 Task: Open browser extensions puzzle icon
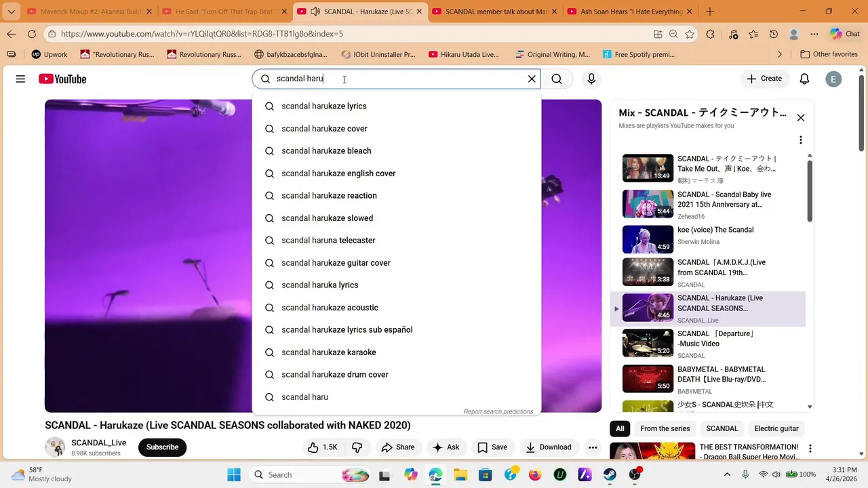pyautogui.click(x=710, y=34)
